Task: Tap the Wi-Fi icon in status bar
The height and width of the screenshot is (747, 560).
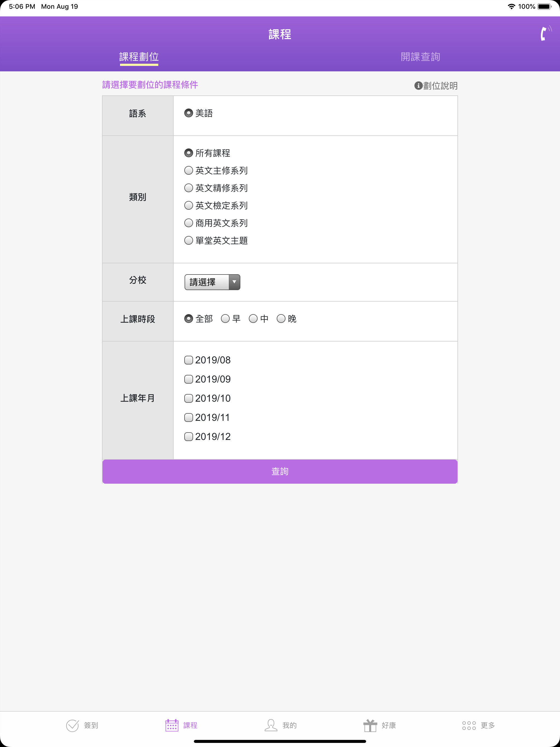Action: (x=511, y=6)
